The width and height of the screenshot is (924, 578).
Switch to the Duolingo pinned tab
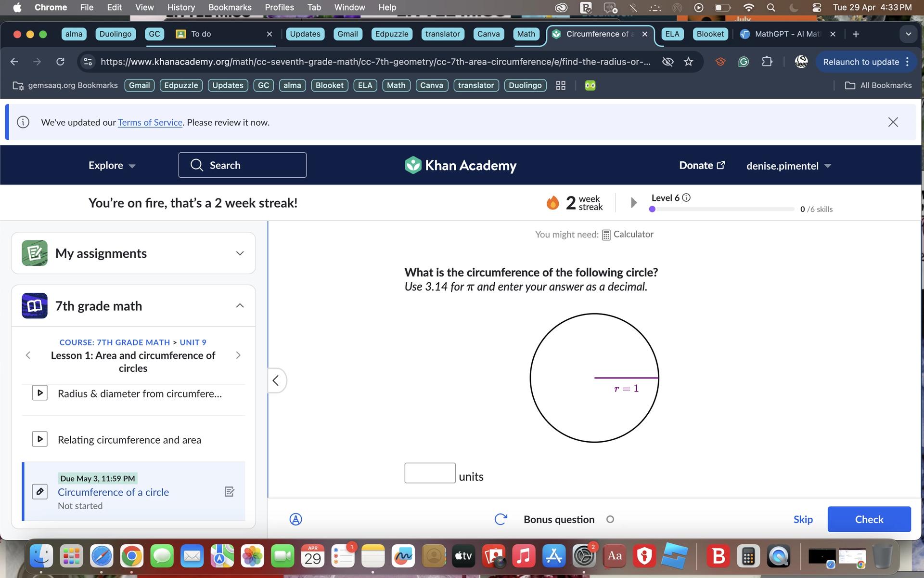tap(115, 34)
